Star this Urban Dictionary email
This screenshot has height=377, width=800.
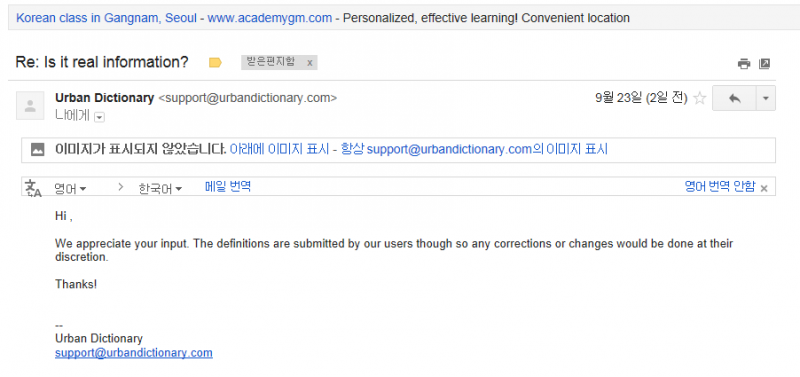coord(700,98)
